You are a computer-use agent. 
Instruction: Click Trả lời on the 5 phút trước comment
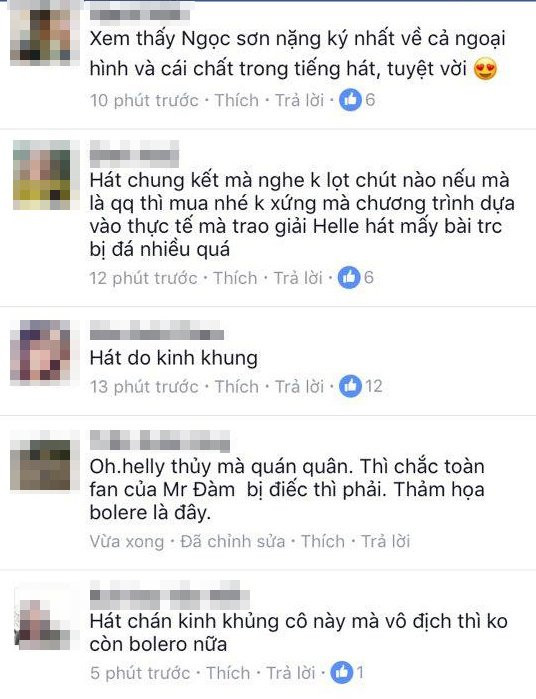click(x=291, y=673)
